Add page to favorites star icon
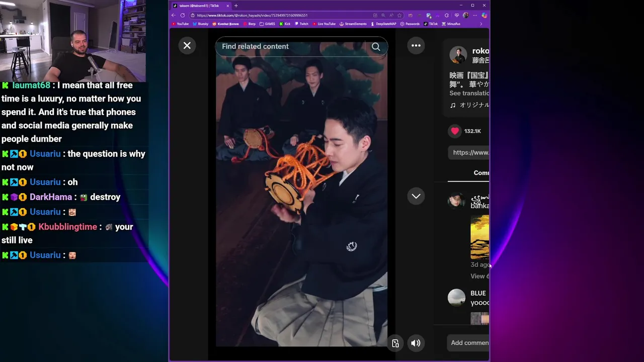 click(x=399, y=16)
